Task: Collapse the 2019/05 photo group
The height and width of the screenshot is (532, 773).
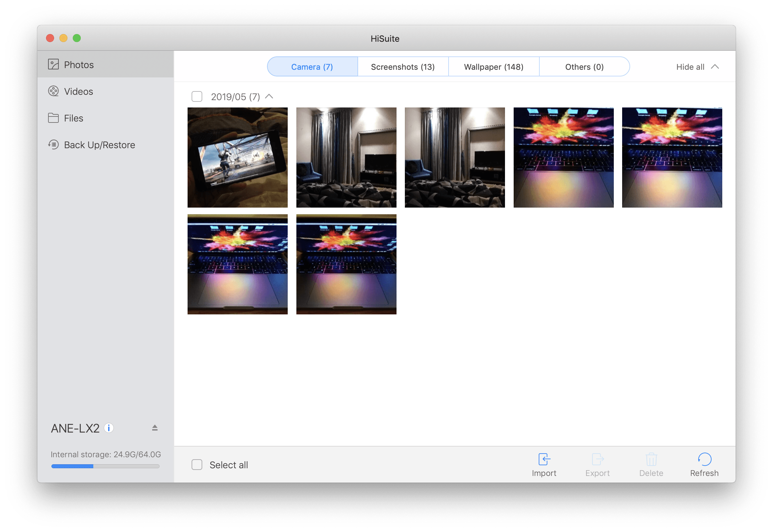Action: [x=269, y=96]
